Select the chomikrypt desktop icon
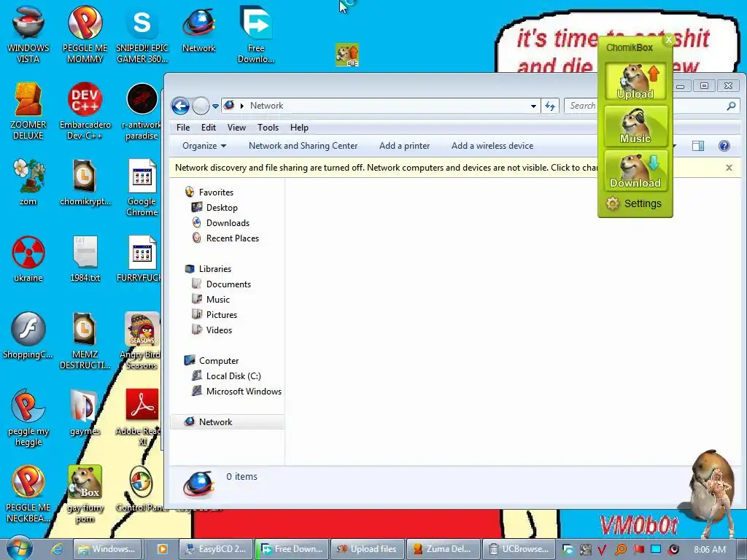The width and height of the screenshot is (747, 560). tap(85, 182)
